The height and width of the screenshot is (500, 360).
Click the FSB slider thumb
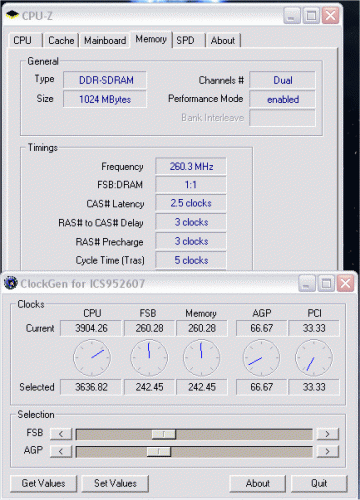(164, 434)
